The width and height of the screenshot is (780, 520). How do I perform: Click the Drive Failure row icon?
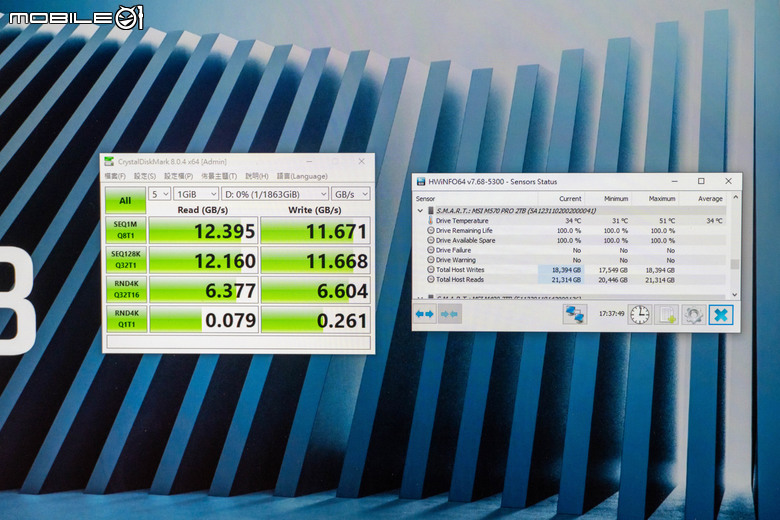point(431,250)
